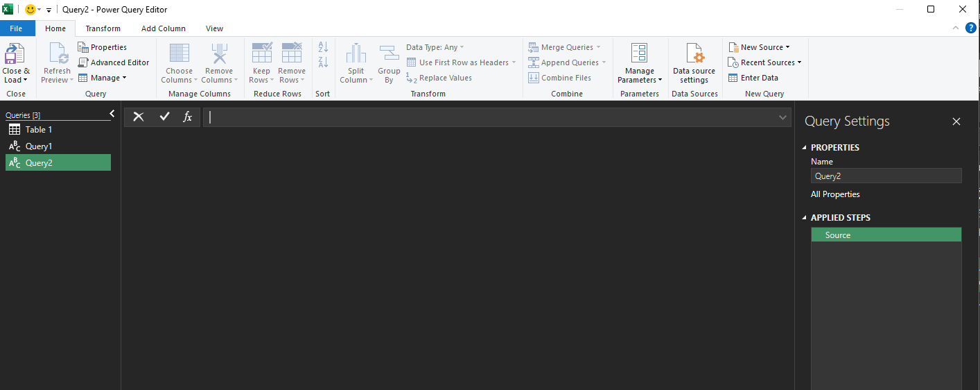Sort descending with the Z-A icon
Viewport: 980px width, 390px height.
[x=323, y=62]
